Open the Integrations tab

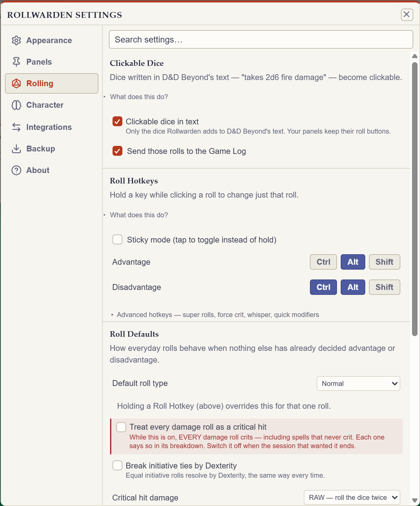click(x=52, y=127)
